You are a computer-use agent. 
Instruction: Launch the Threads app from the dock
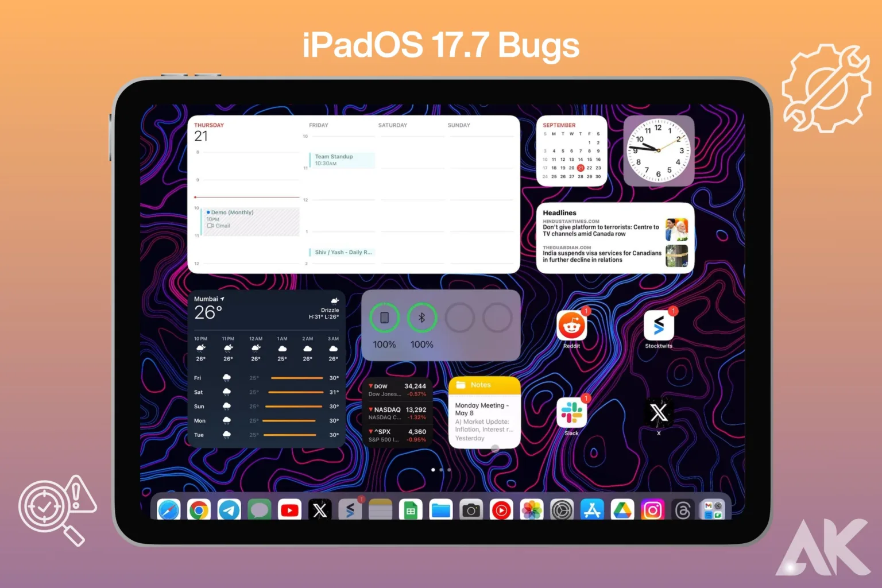pos(683,510)
